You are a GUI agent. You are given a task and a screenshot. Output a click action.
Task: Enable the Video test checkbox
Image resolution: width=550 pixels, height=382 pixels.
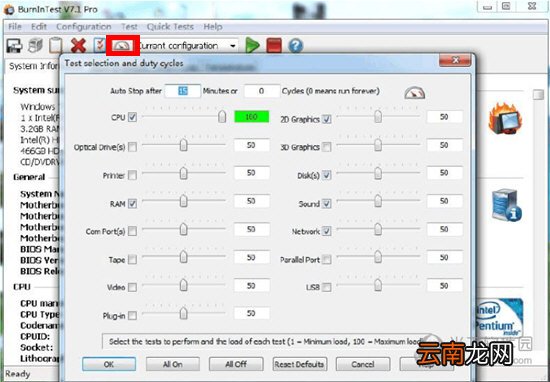[132, 287]
